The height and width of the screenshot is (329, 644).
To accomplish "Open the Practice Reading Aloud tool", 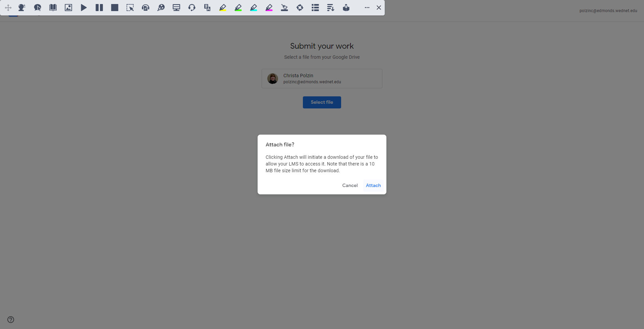I will click(346, 7).
